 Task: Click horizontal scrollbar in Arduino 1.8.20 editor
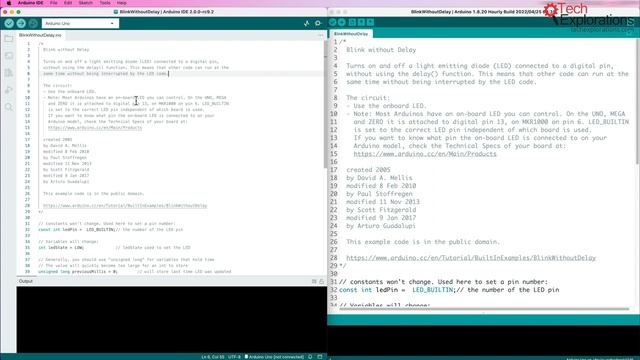[484, 309]
